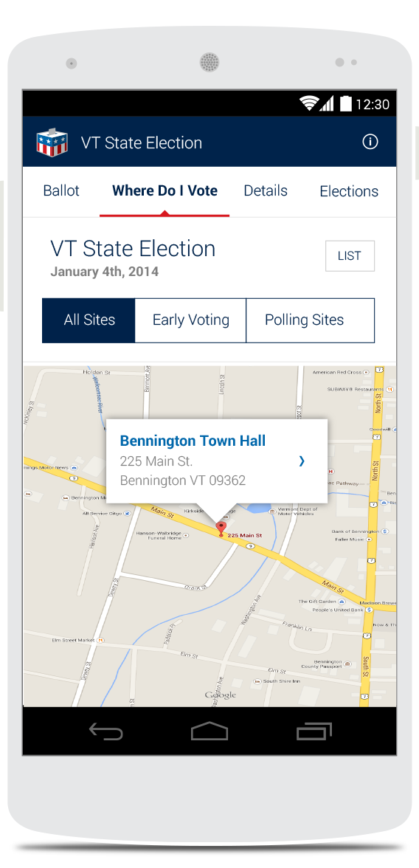Tap the Android back navigation icon
The image size is (419, 868).
coord(105,732)
